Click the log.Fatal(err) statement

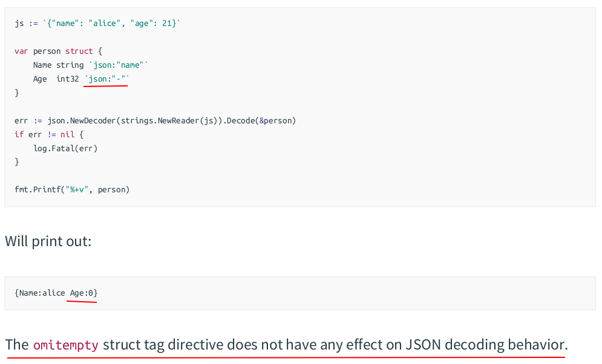point(65,148)
